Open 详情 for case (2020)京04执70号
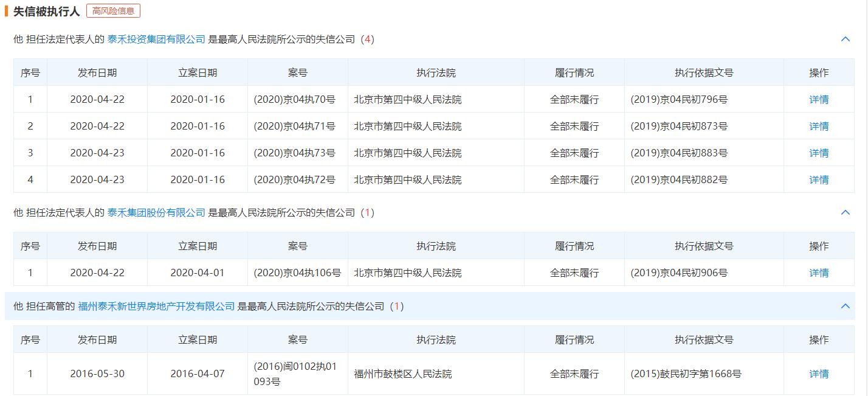 click(819, 99)
